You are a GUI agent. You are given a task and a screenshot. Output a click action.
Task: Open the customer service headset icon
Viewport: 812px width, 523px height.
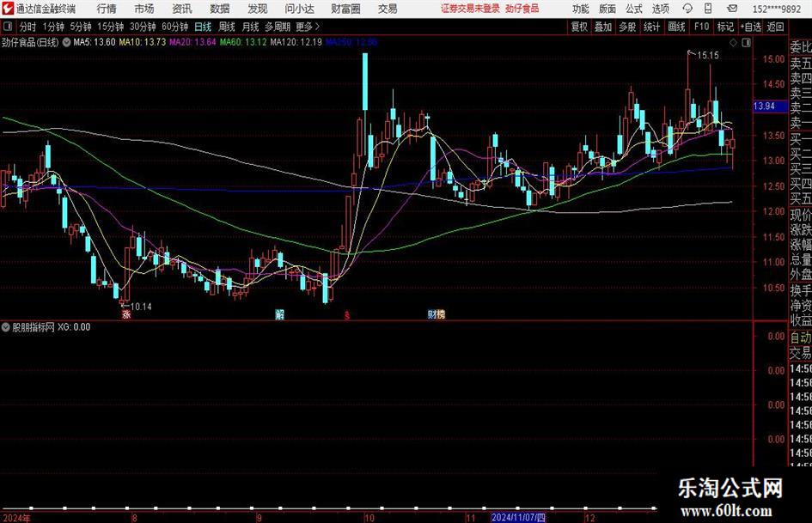(x=687, y=9)
